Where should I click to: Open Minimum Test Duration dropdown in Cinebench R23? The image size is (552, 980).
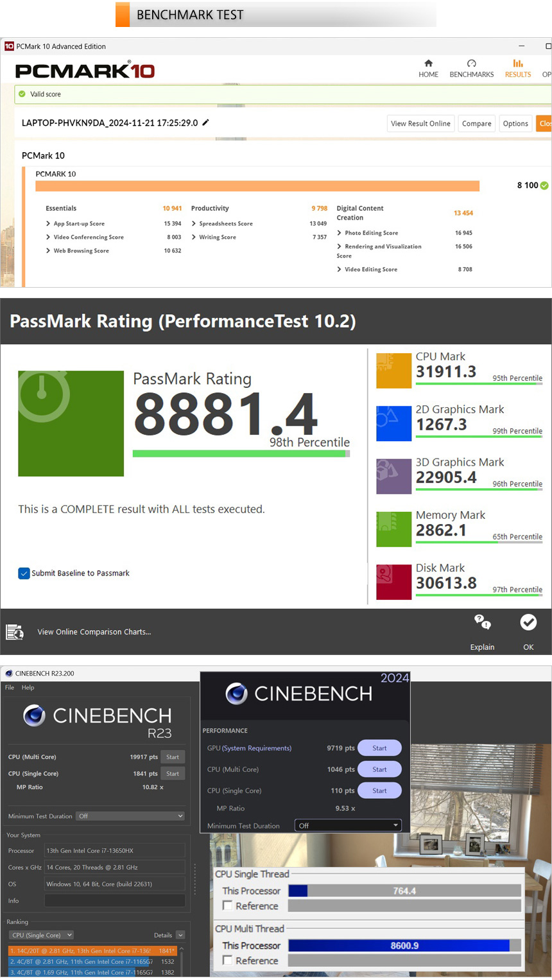click(x=130, y=816)
